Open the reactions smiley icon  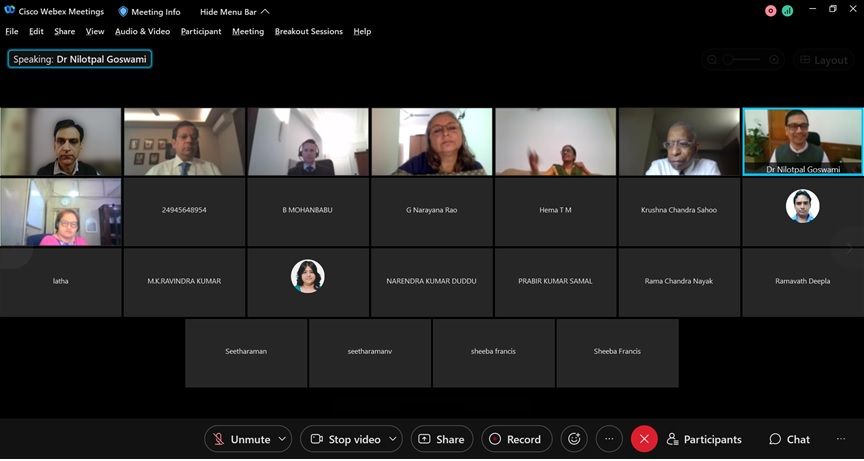(x=574, y=439)
